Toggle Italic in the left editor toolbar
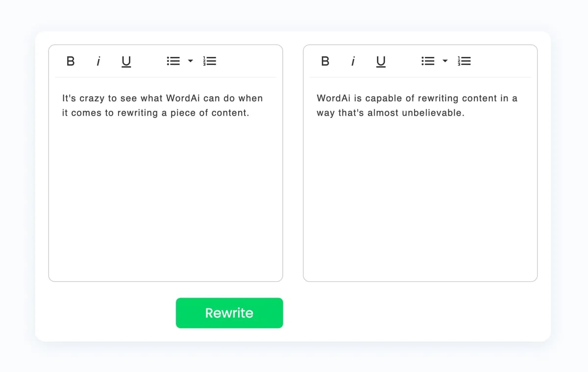The image size is (588, 372). click(98, 61)
